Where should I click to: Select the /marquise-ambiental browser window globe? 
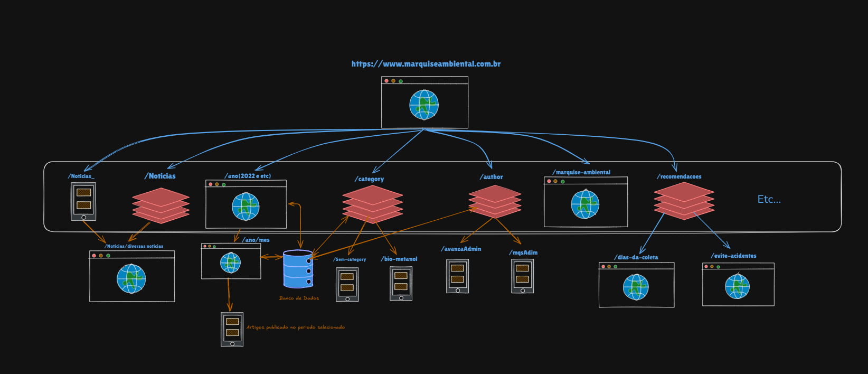tap(585, 204)
